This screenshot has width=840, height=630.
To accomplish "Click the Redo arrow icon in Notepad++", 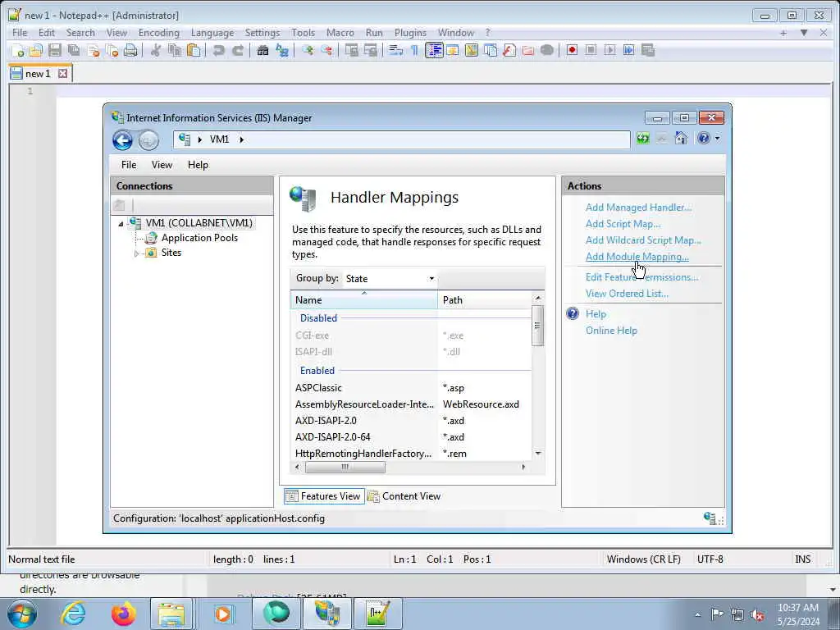I will coord(237,50).
